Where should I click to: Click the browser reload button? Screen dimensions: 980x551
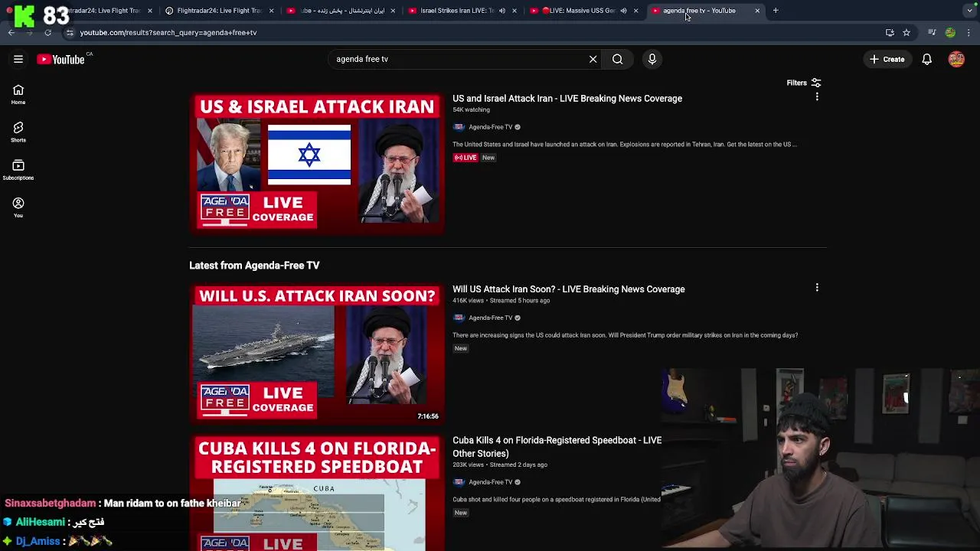click(47, 32)
